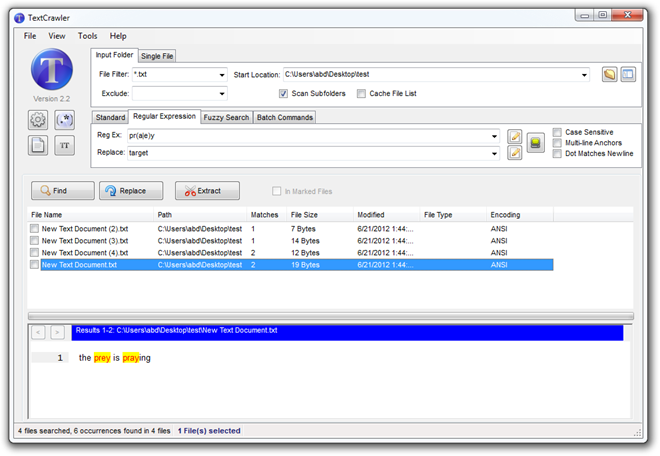The image size is (660, 456).
Task: Click the blank document icon button
Action: click(x=40, y=146)
